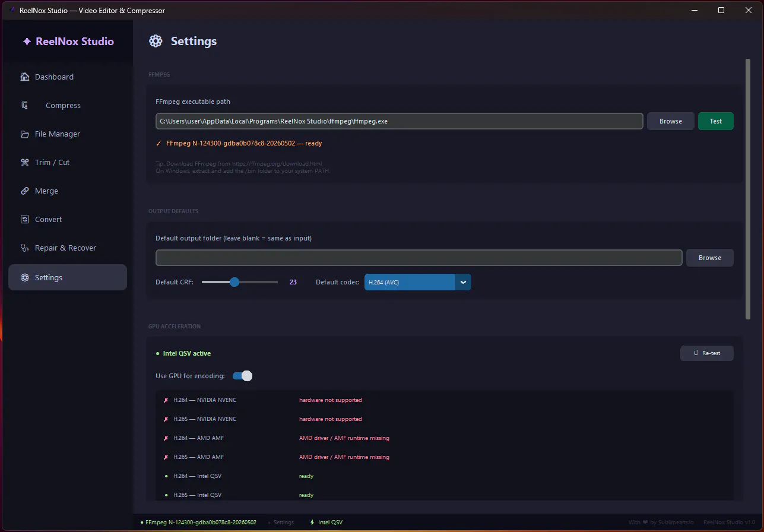The image size is (764, 532).
Task: Select the highlighted Settings item in sidebar
Action: coord(68,277)
